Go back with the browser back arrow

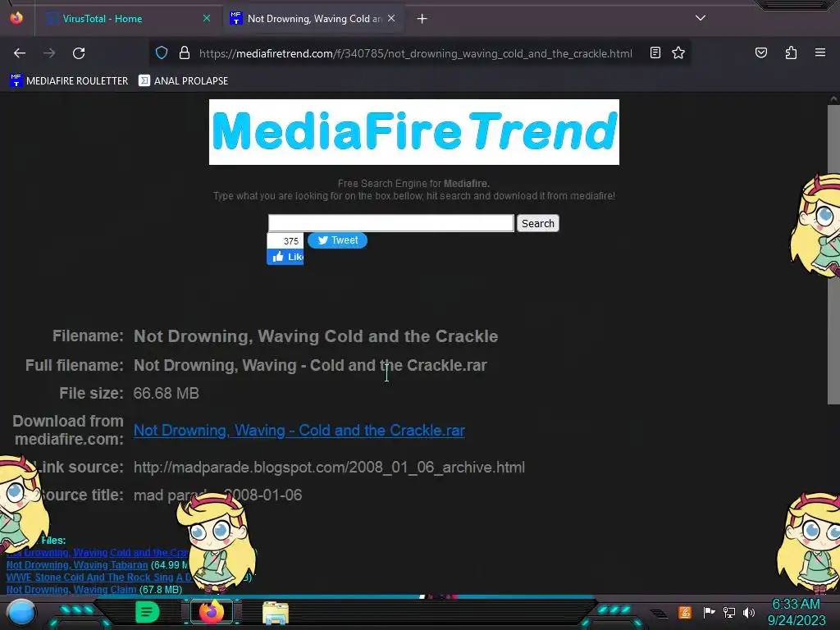pyautogui.click(x=20, y=53)
